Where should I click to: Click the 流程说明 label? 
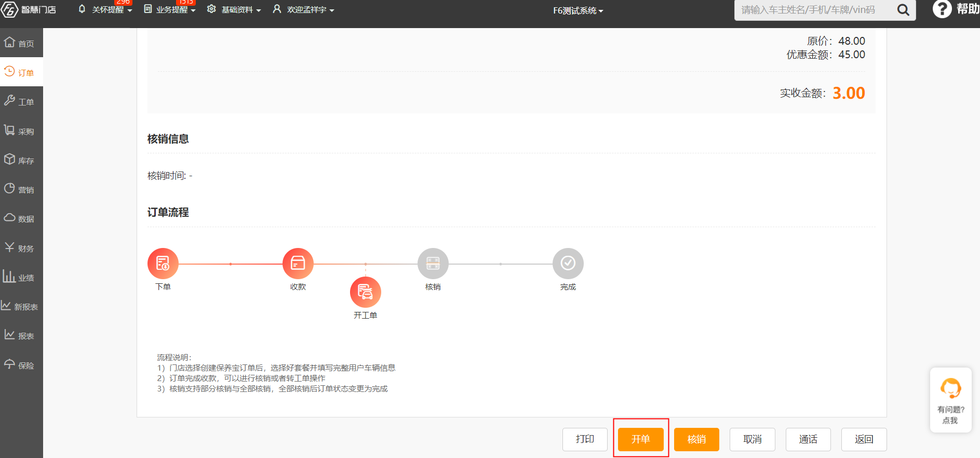coord(174,357)
